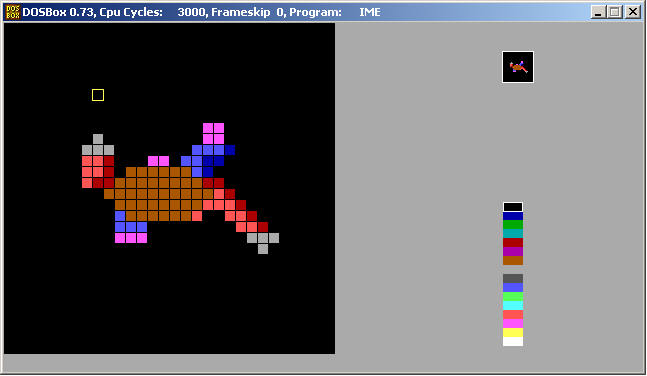This screenshot has height=376, width=647.
Task: Select the teal cyan swatch
Action: 513,234
